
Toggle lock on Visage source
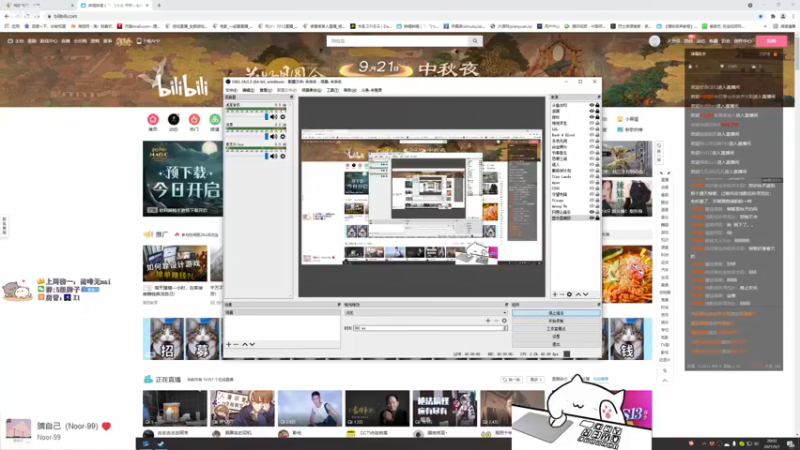pos(597,200)
